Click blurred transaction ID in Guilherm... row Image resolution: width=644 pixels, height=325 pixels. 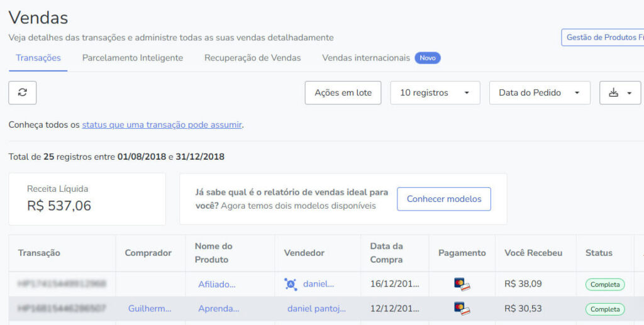point(62,308)
